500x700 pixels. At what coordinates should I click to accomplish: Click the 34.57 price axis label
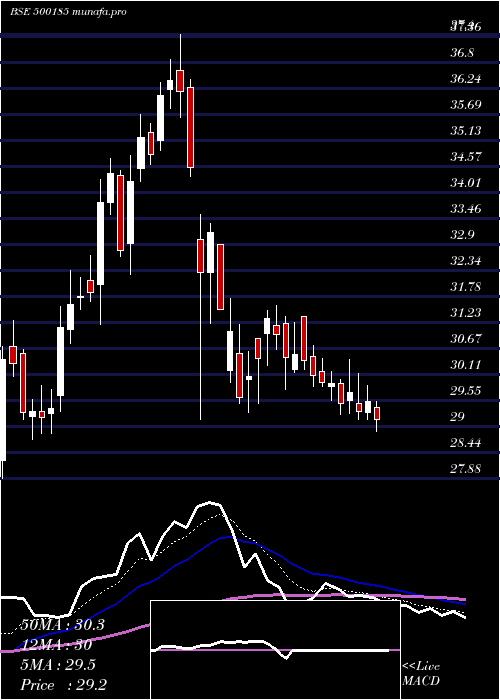point(466,157)
